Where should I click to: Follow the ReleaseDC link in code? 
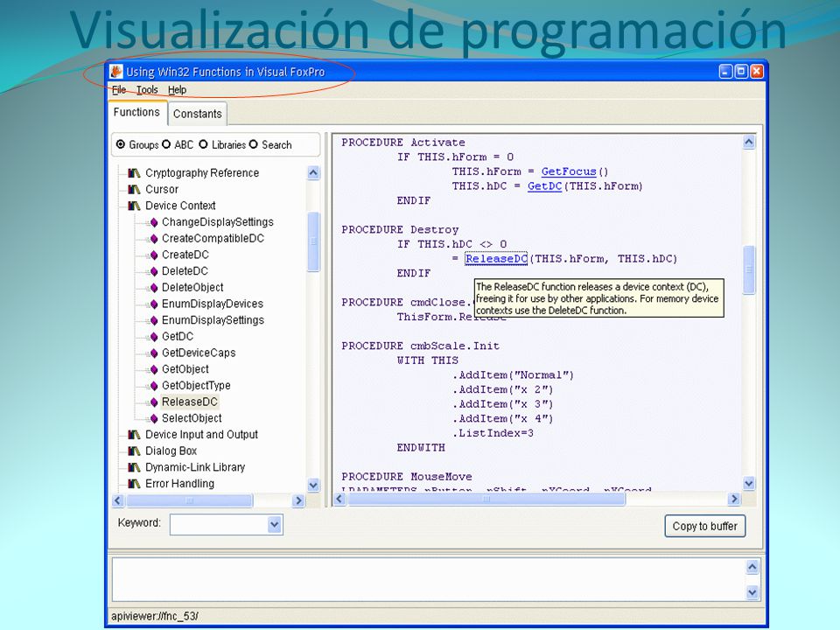pos(496,259)
